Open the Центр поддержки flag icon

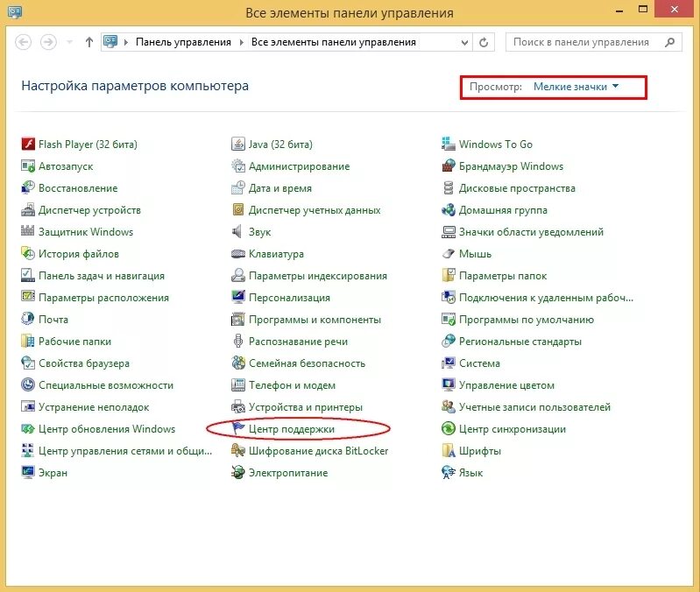pos(238,428)
